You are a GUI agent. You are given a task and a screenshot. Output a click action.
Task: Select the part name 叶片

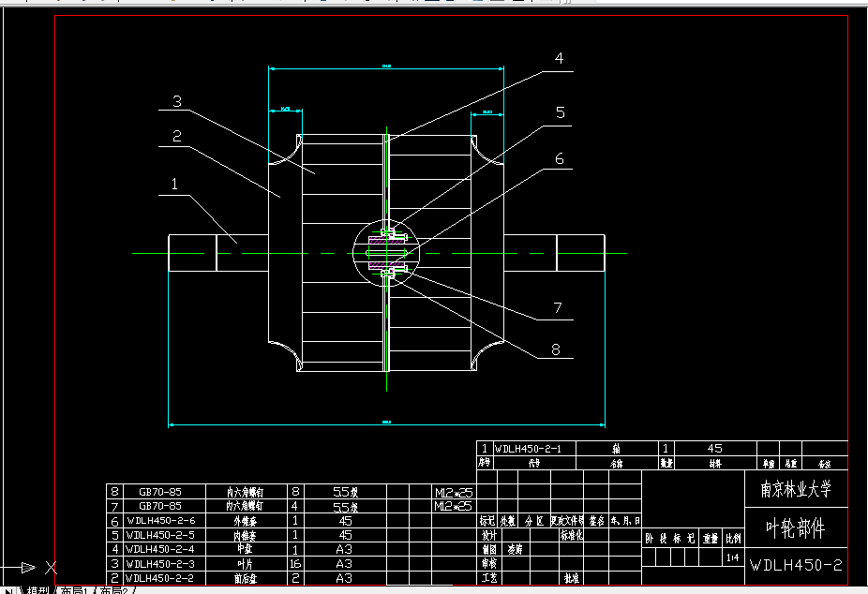[x=246, y=564]
